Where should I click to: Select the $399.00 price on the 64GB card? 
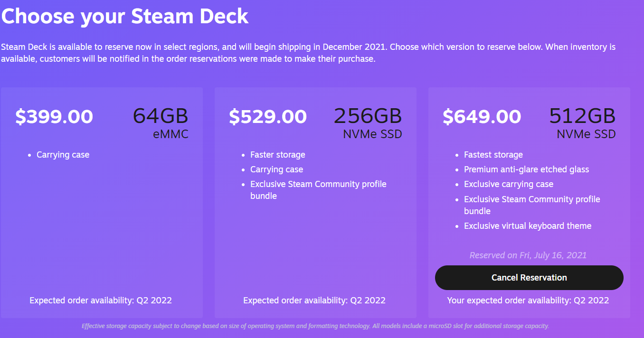pos(54,117)
